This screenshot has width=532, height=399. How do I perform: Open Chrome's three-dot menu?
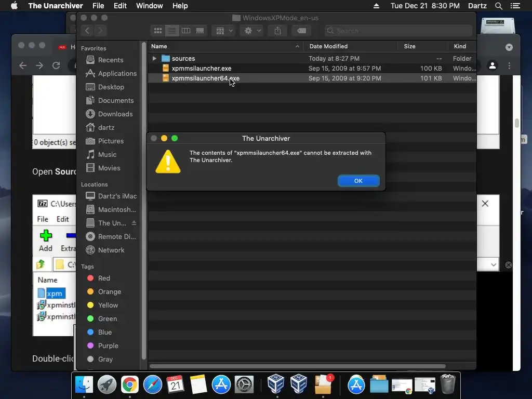coord(509,65)
